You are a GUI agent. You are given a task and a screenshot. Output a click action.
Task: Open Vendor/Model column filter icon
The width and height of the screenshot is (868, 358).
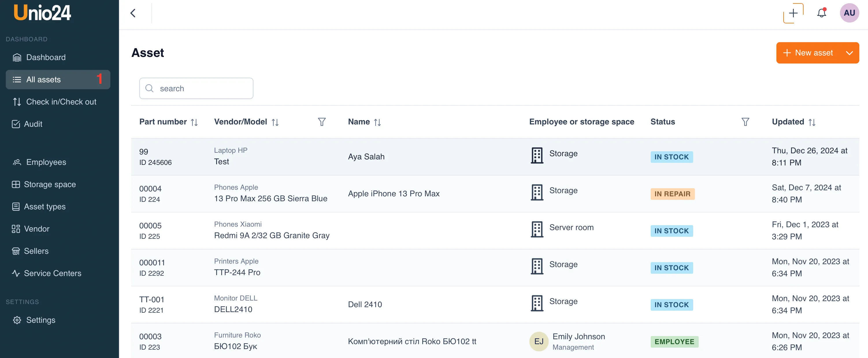coord(322,122)
